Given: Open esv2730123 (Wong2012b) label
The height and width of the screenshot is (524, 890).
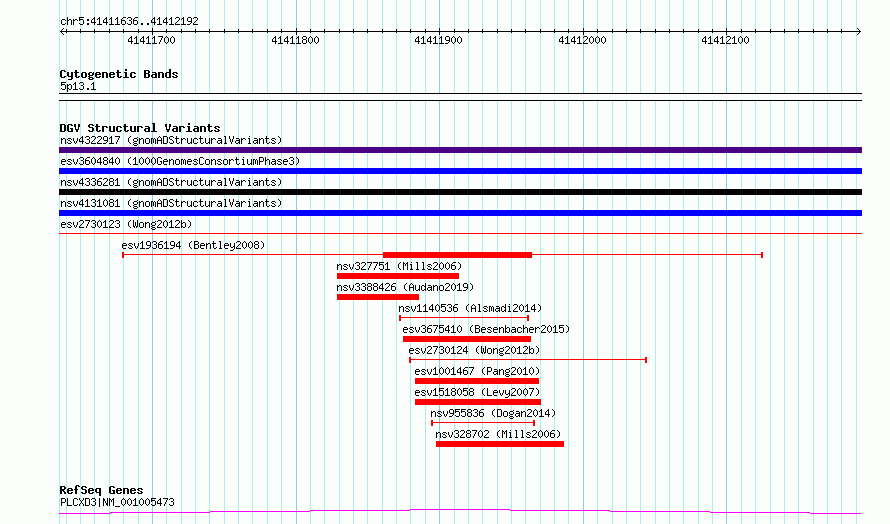Looking at the screenshot, I should click(126, 224).
